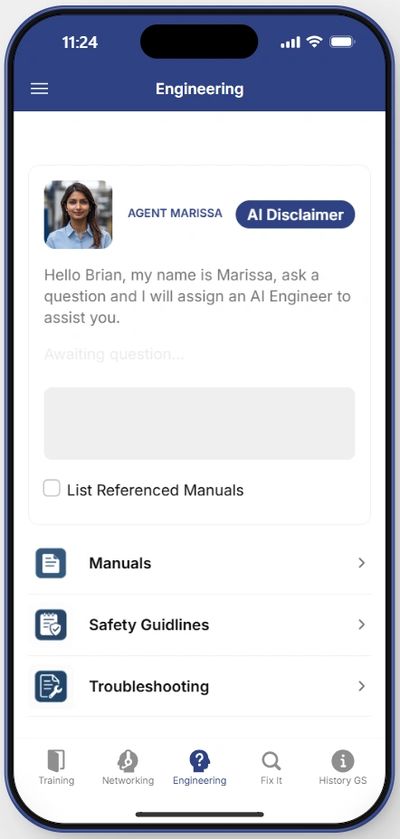Tap the Safety Guidlines clipboard icon
Viewport: 400px width, 839px height.
[x=51, y=624]
